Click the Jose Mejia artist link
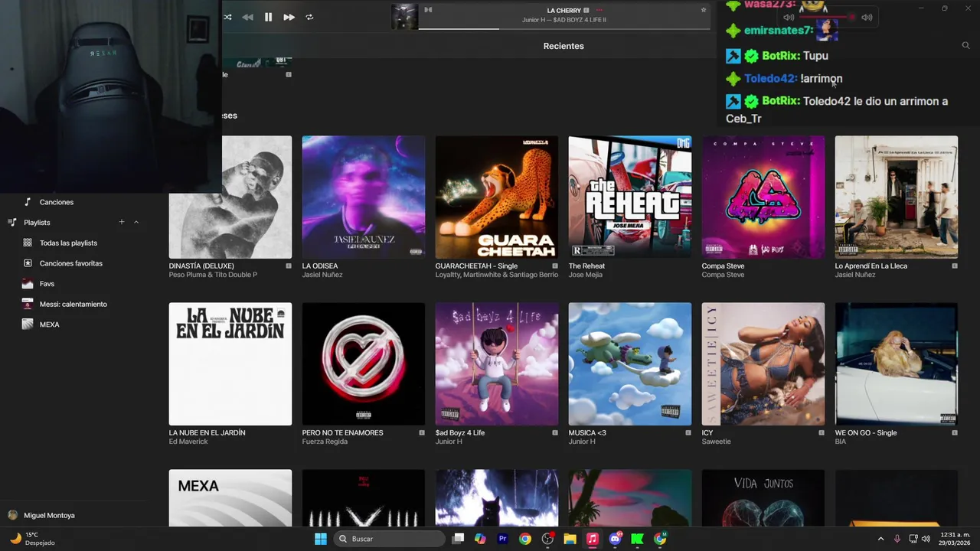980x551 pixels. (586, 275)
